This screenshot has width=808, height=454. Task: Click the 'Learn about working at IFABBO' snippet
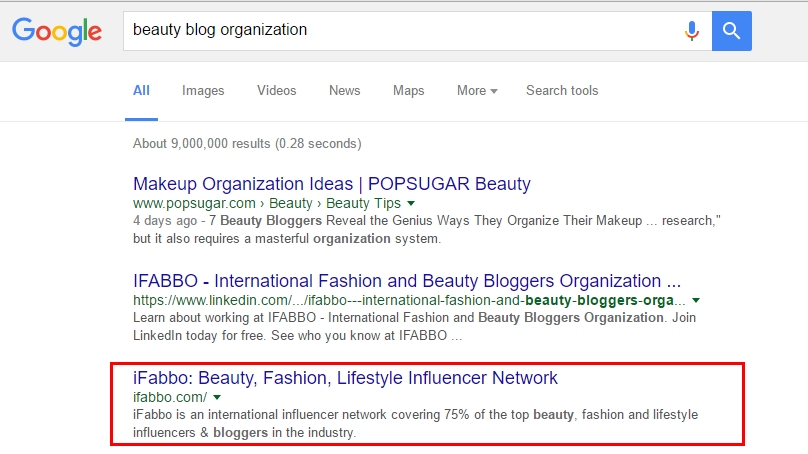414,327
